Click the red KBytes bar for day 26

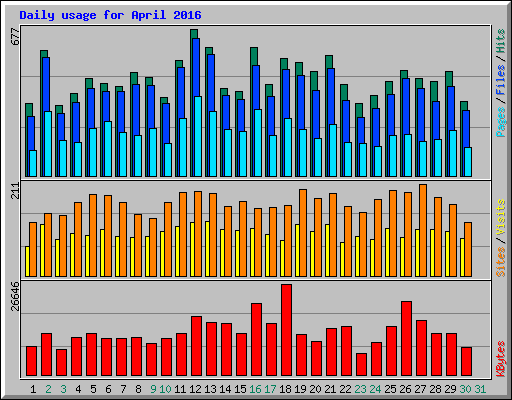tap(406, 339)
